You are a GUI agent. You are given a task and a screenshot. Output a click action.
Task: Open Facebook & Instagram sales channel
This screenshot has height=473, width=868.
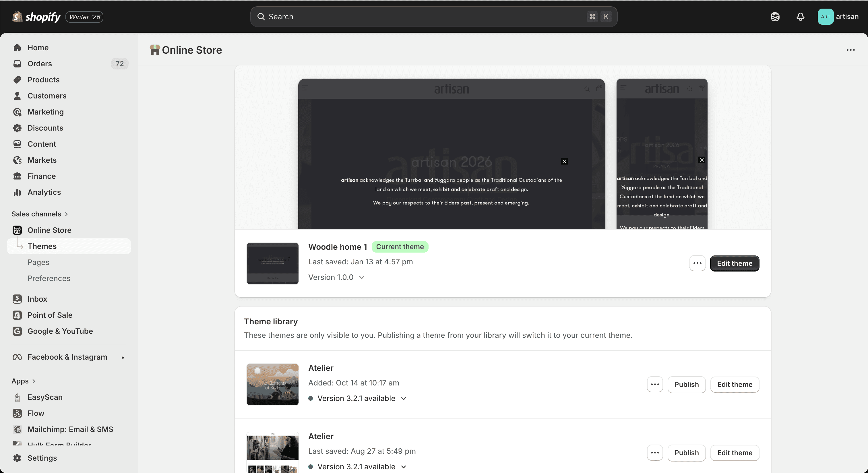(67, 357)
